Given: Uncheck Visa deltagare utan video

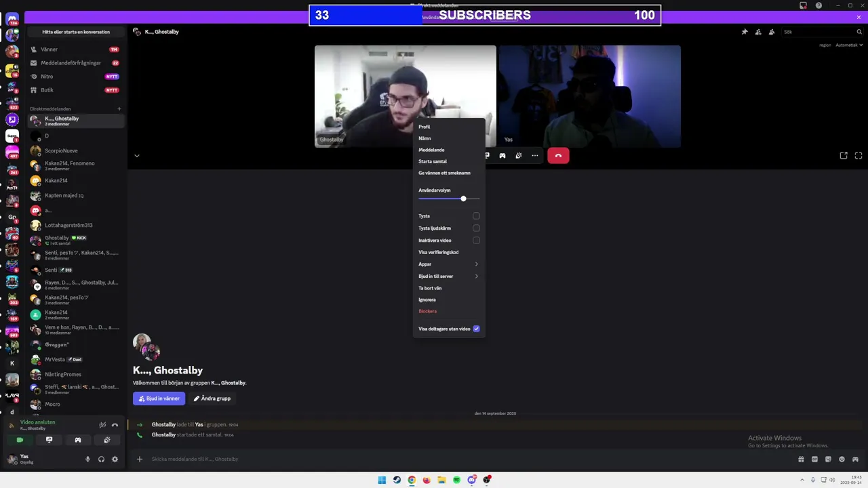Looking at the screenshot, I should pos(476,329).
